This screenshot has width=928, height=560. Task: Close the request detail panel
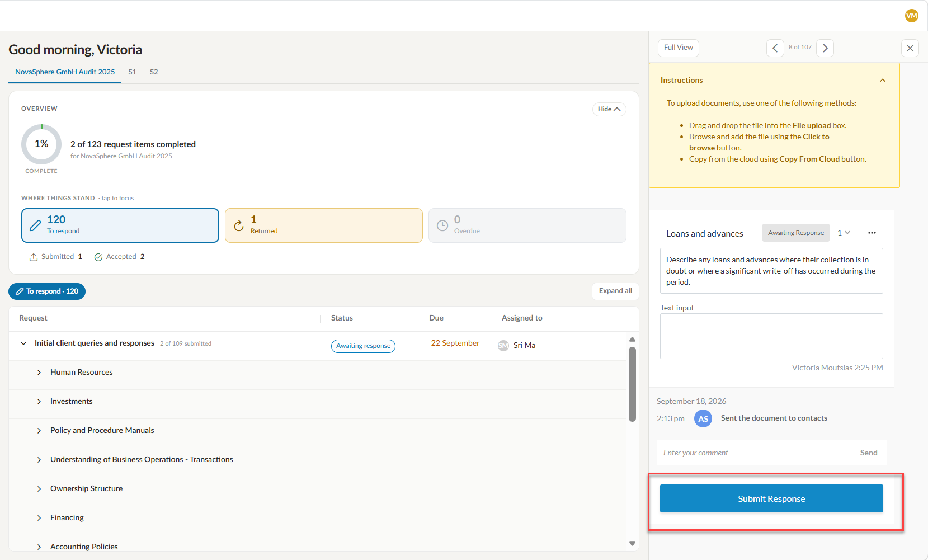910,48
